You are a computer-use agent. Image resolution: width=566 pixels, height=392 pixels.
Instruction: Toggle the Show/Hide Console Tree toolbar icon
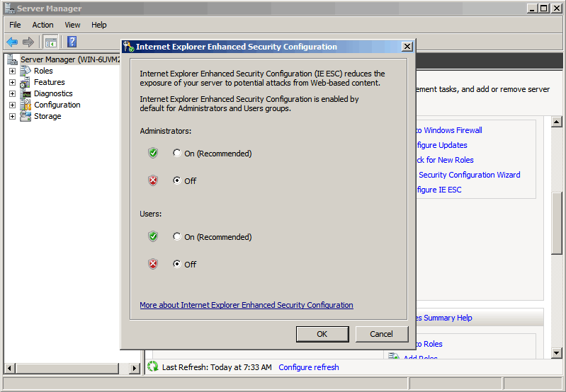50,42
